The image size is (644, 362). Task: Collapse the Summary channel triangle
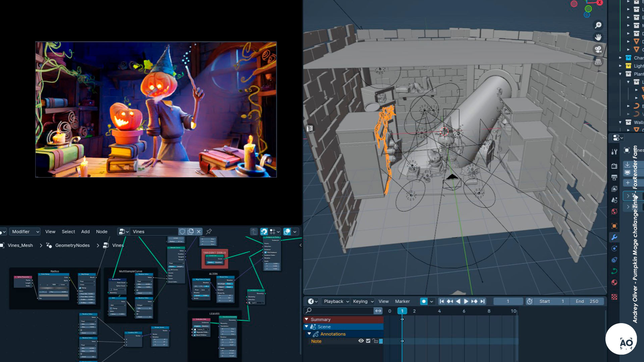[306, 319]
